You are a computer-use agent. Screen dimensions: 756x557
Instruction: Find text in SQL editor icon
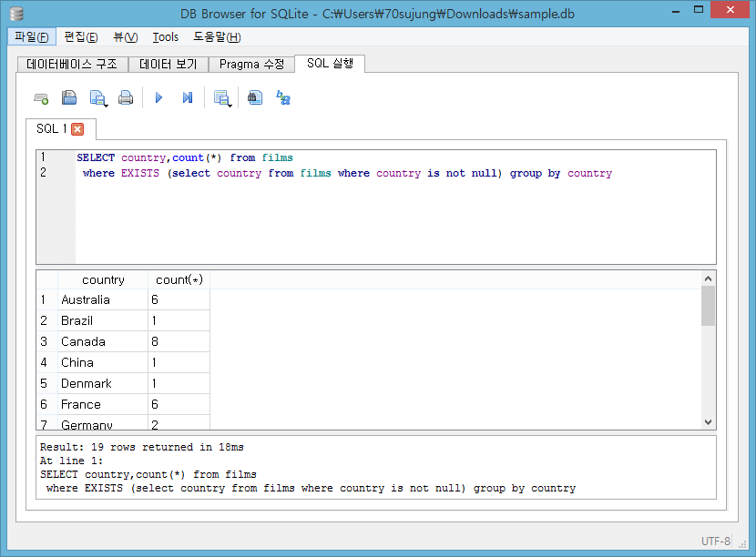tap(254, 97)
